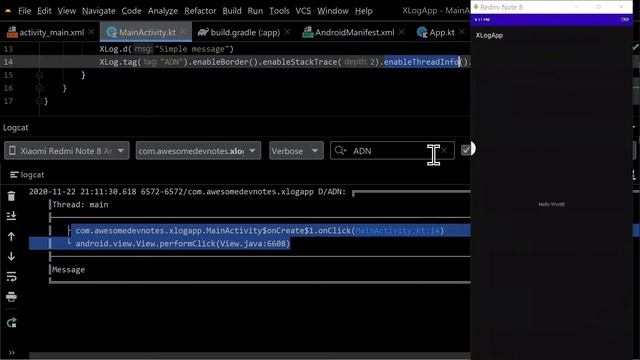Click the print icon in logcat toolbar
The width and height of the screenshot is (640, 360).
[x=11, y=297]
